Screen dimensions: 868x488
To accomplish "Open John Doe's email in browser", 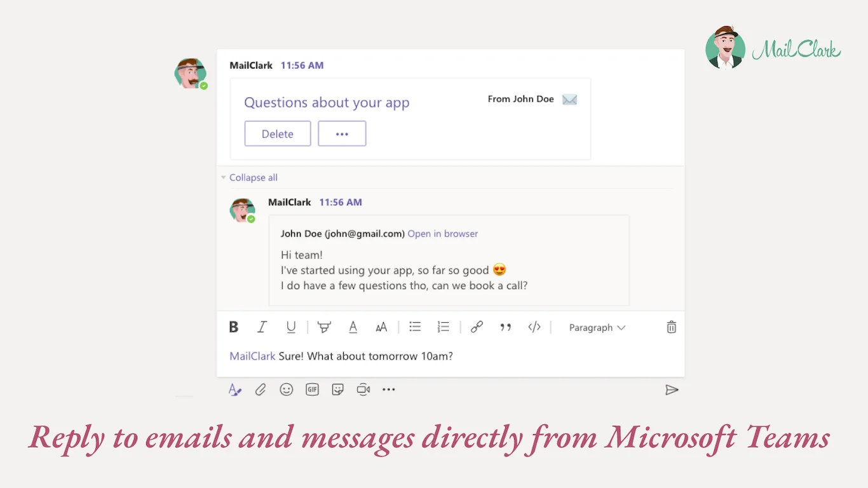I will tap(443, 234).
